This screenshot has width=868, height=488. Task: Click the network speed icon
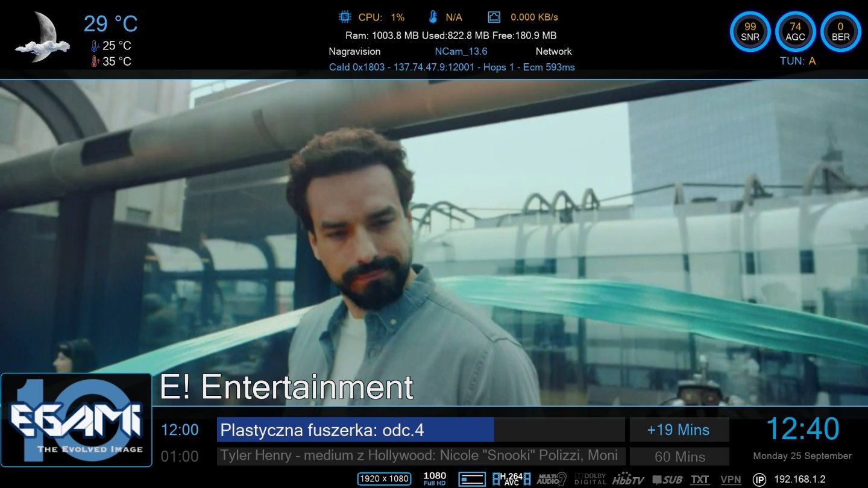tap(494, 17)
